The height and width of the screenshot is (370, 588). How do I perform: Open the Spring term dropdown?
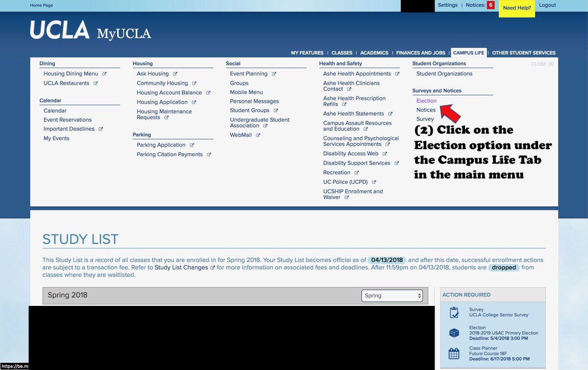[392, 296]
